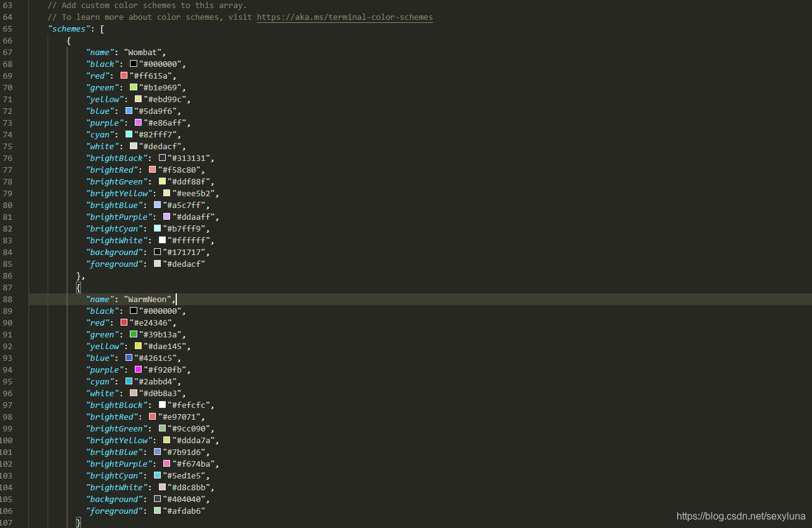Click the brightGreen swatch beside #9cc090

coord(162,428)
